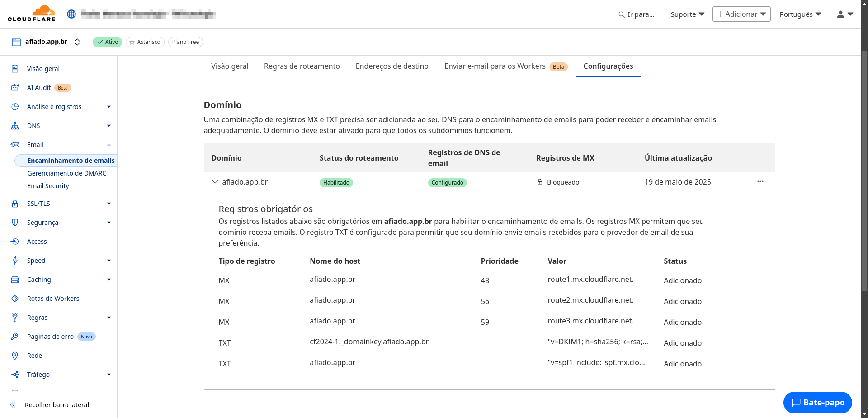The width and height of the screenshot is (868, 418).
Task: Open Email Security in sidebar
Action: point(48,186)
